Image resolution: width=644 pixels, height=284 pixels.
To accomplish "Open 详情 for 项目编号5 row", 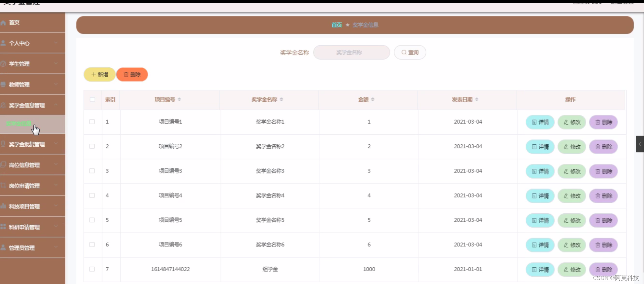I will 540,220.
